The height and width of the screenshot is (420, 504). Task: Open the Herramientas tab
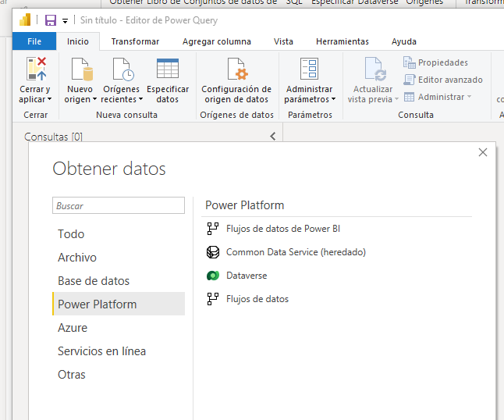(x=343, y=41)
